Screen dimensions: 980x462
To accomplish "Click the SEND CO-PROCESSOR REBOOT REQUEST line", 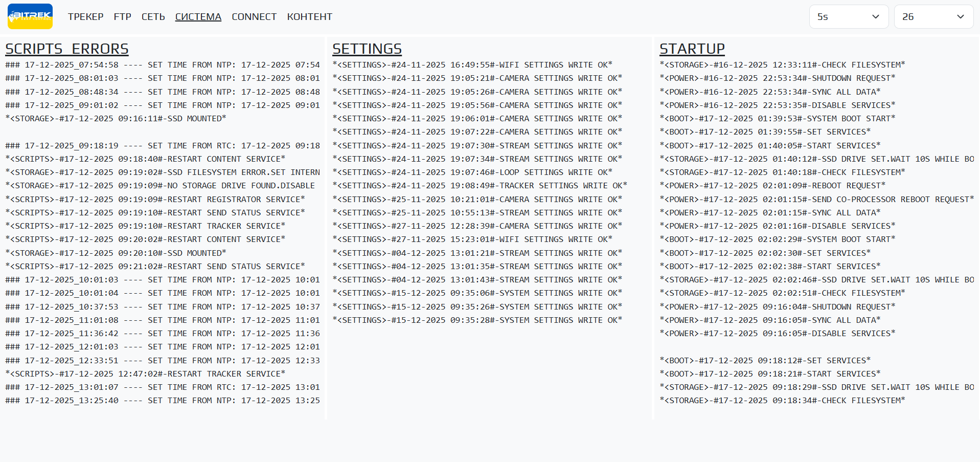I will [816, 200].
